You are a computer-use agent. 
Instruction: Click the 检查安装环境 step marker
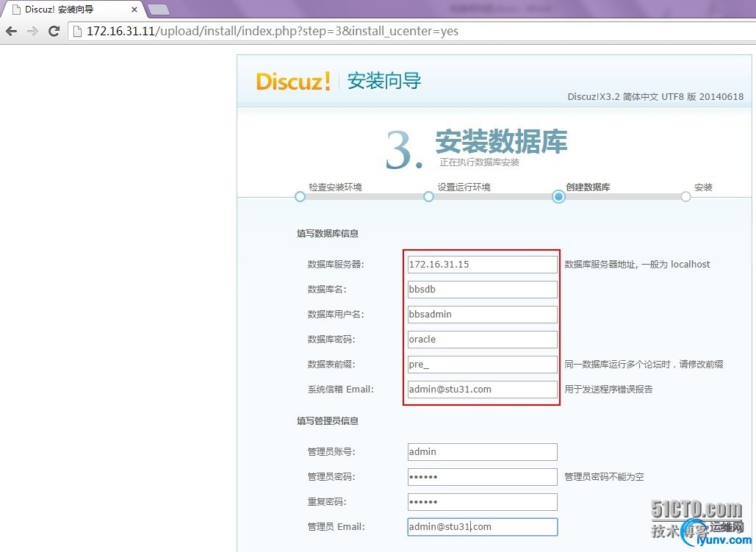click(x=300, y=197)
